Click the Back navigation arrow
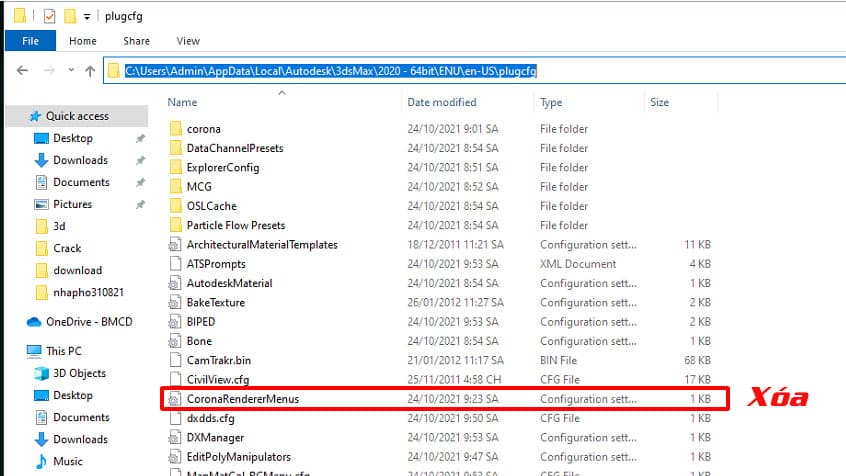The height and width of the screenshot is (476, 846). (x=22, y=71)
